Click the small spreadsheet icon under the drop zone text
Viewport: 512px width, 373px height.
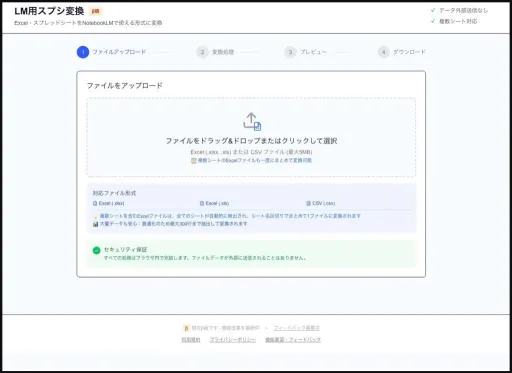pos(194,161)
